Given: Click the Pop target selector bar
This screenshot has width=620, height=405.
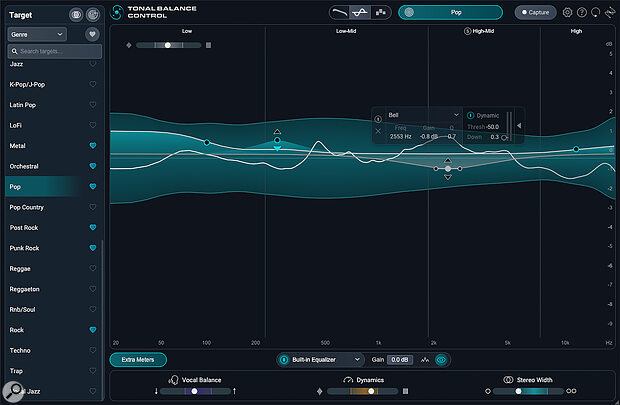Looking at the screenshot, I should [450, 13].
